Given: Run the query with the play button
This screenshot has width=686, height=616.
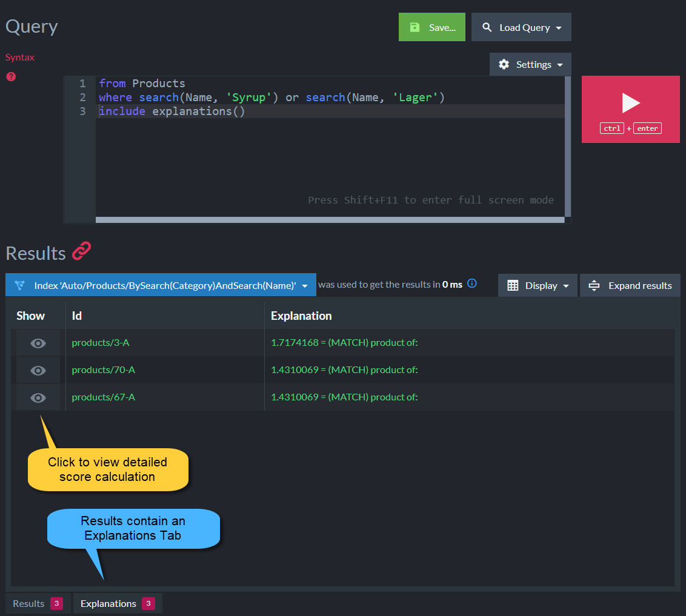Looking at the screenshot, I should click(x=630, y=109).
